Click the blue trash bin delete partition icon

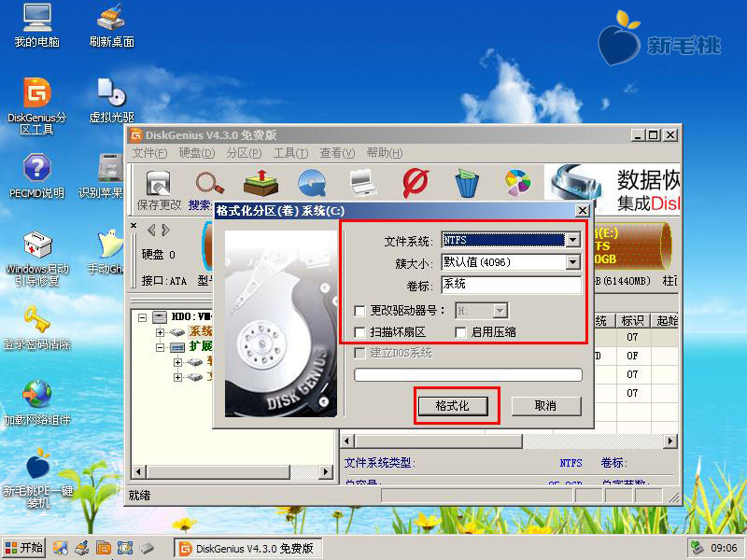coord(467,183)
